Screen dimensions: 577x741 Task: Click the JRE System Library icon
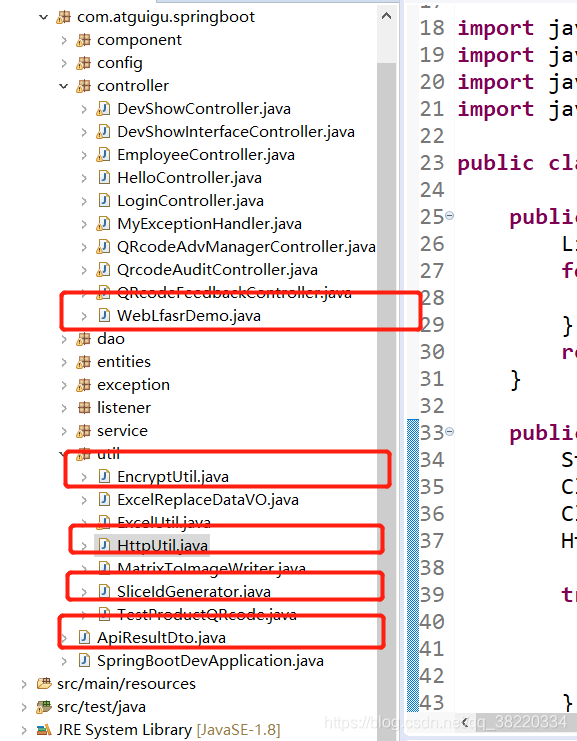[44, 730]
